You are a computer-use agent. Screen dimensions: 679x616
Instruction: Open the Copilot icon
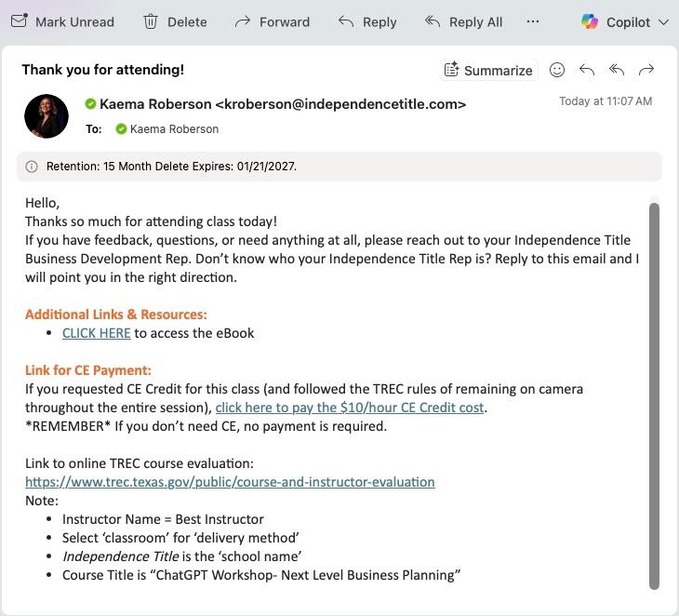point(590,21)
